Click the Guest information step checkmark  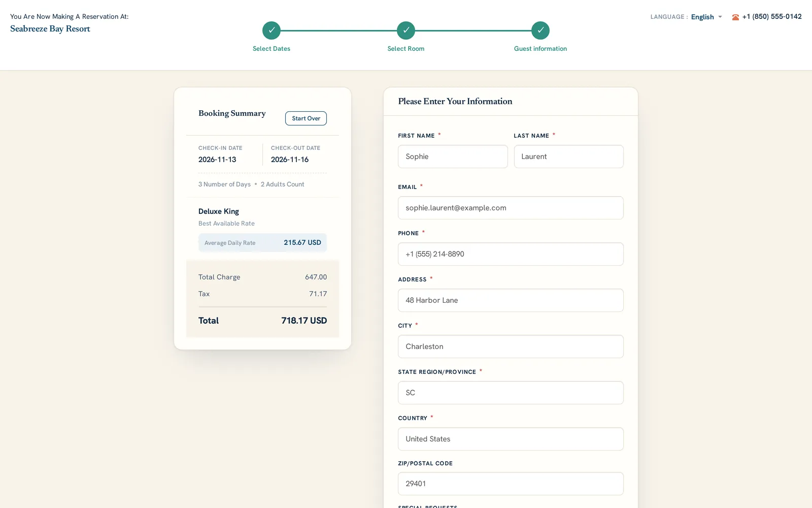click(540, 30)
